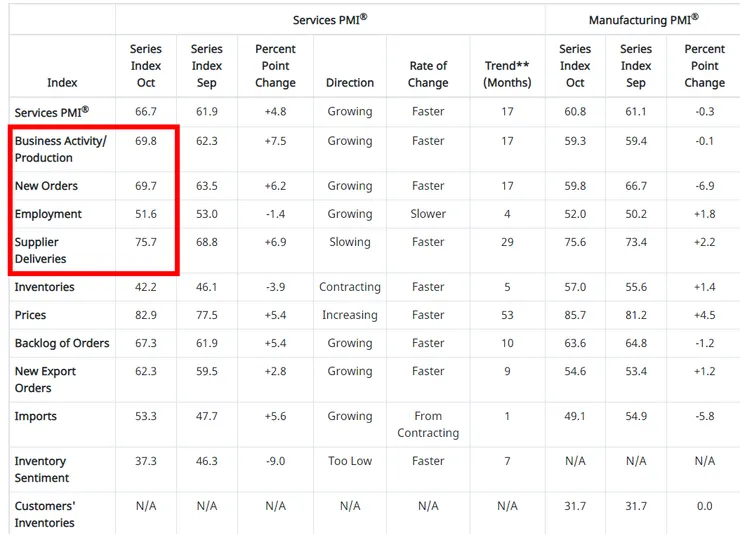Click the Services PMI column group header

coord(330,19)
